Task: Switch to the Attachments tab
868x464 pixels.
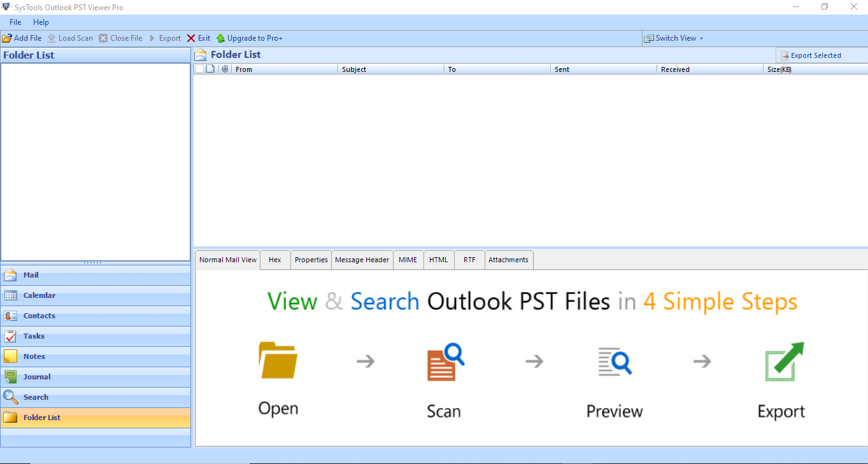Action: click(509, 260)
